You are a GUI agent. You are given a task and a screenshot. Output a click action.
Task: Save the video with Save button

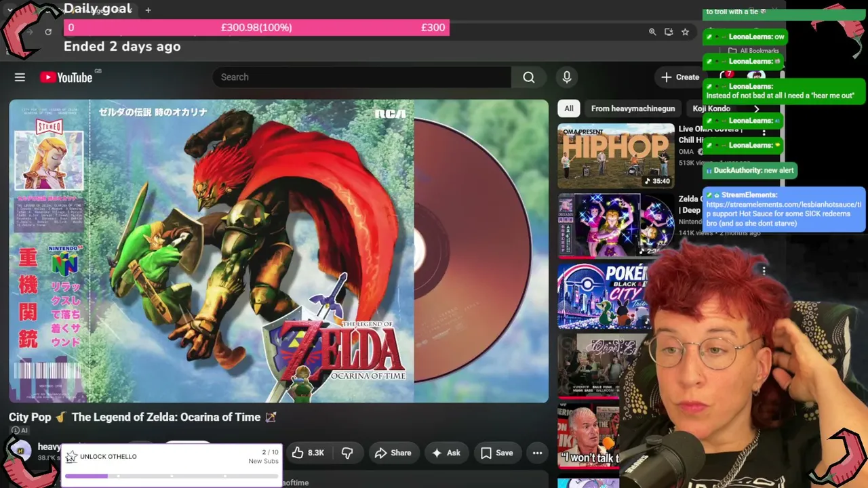[497, 453]
